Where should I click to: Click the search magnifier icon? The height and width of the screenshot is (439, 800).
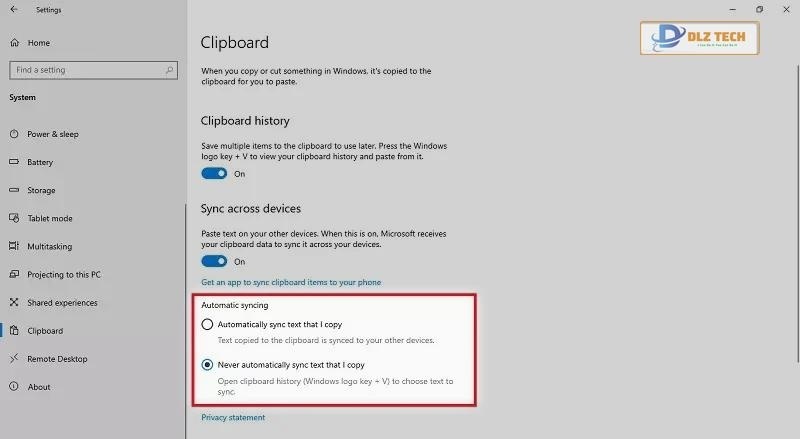(x=171, y=70)
